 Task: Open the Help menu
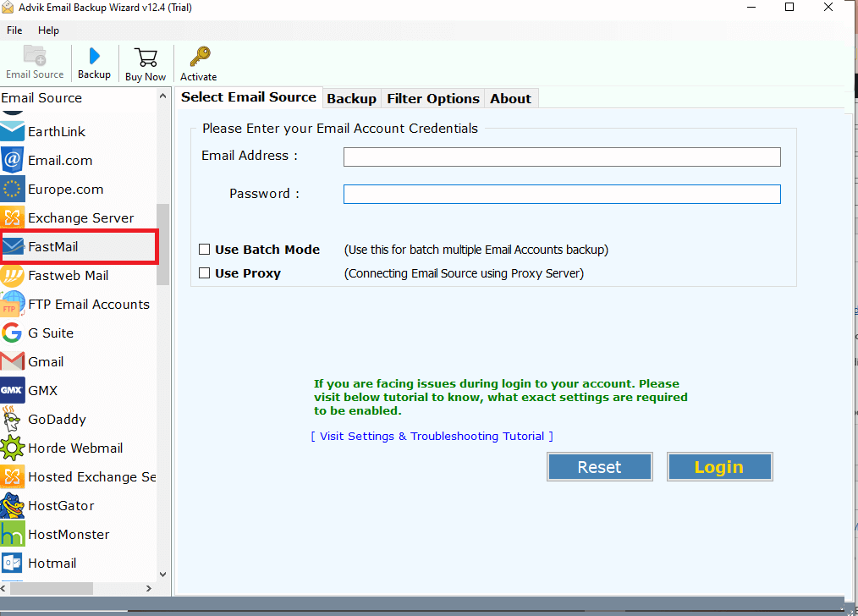(49, 30)
